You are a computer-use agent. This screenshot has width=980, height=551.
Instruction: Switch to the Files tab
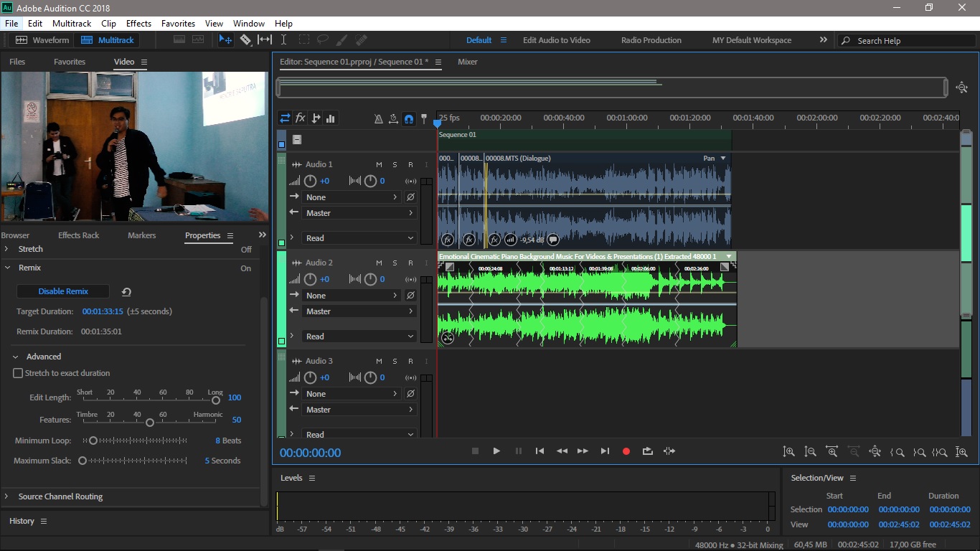17,62
